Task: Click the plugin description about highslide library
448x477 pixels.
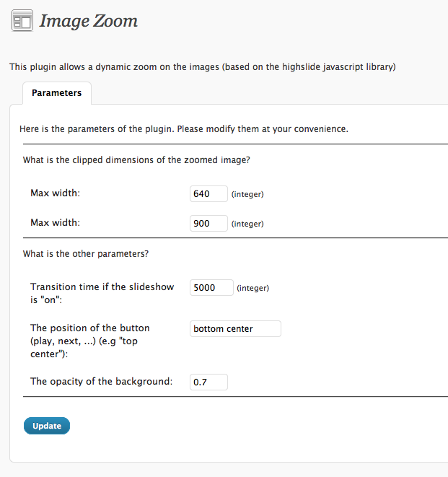Action: click(202, 66)
